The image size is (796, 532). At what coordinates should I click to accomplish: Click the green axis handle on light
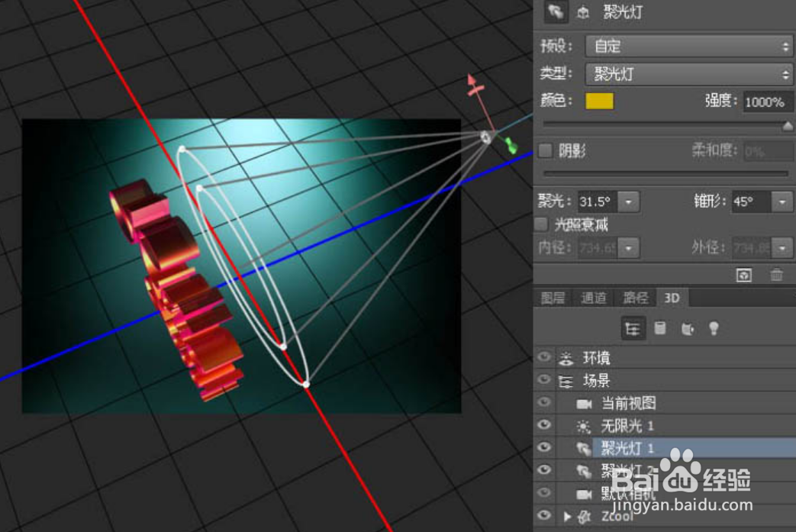[511, 147]
